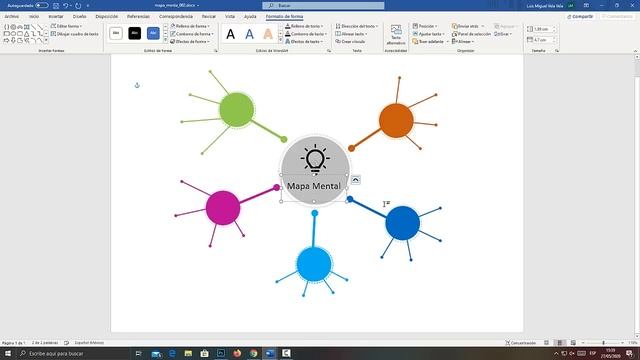The height and width of the screenshot is (360, 640).
Task: Open the Alinear objects dropdown
Action: click(x=463, y=42)
